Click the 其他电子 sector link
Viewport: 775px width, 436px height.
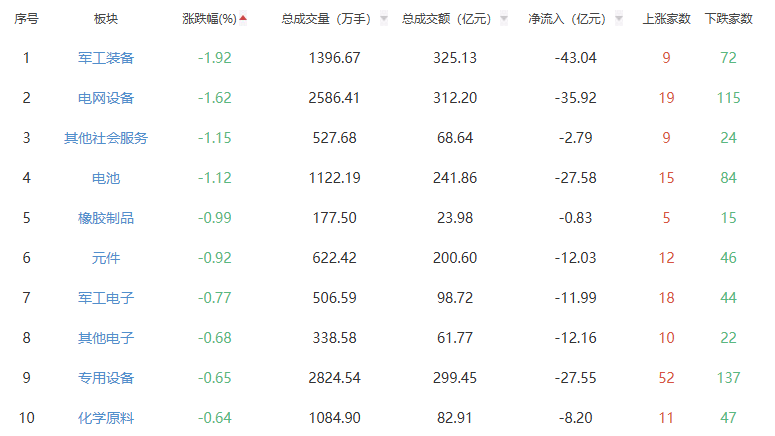tap(105, 338)
